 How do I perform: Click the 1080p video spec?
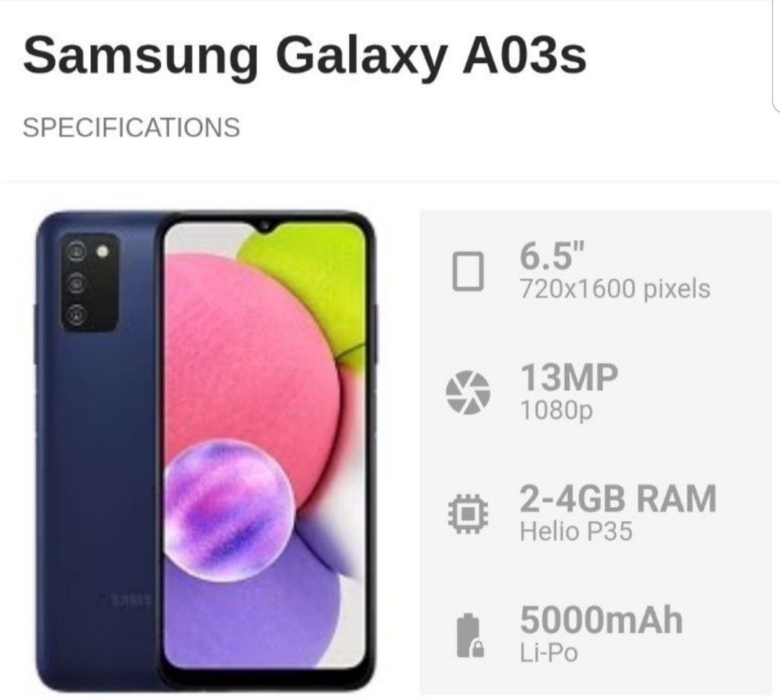(557, 410)
